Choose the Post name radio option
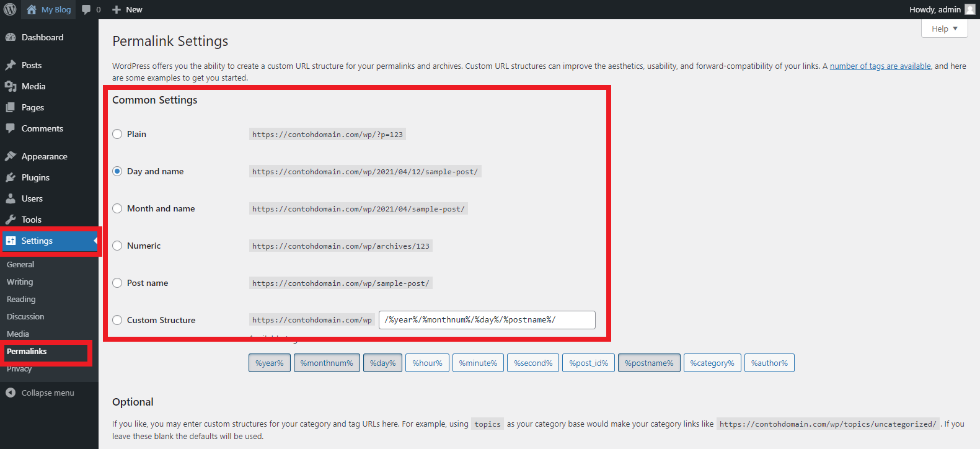The width and height of the screenshot is (980, 449). coord(117,283)
